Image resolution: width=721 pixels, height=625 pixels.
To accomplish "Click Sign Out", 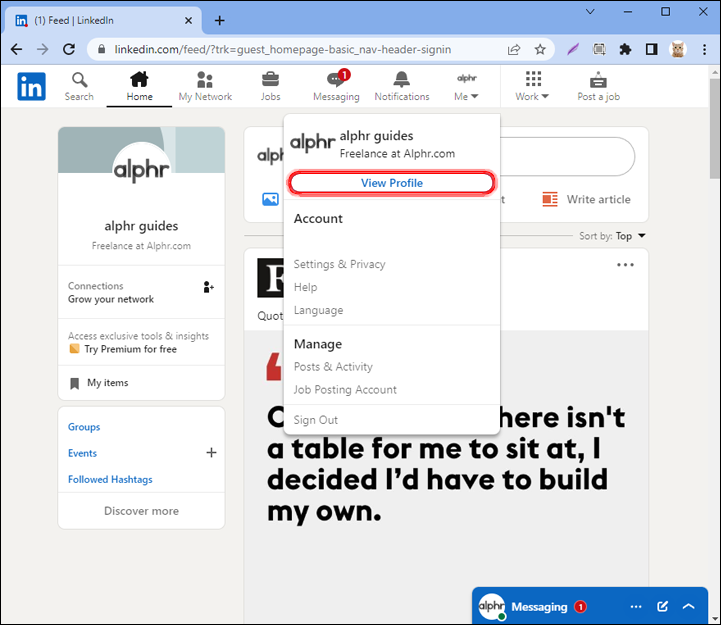I will tap(315, 420).
